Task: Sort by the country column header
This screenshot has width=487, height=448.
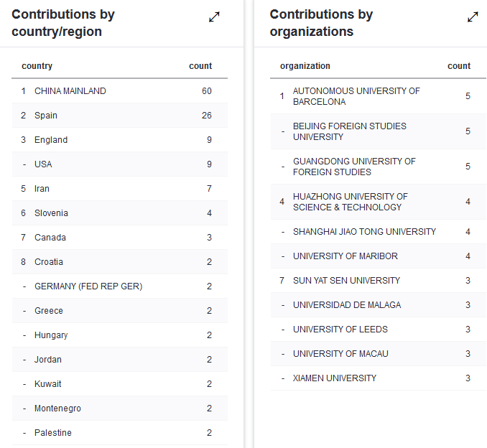Action: click(x=37, y=66)
